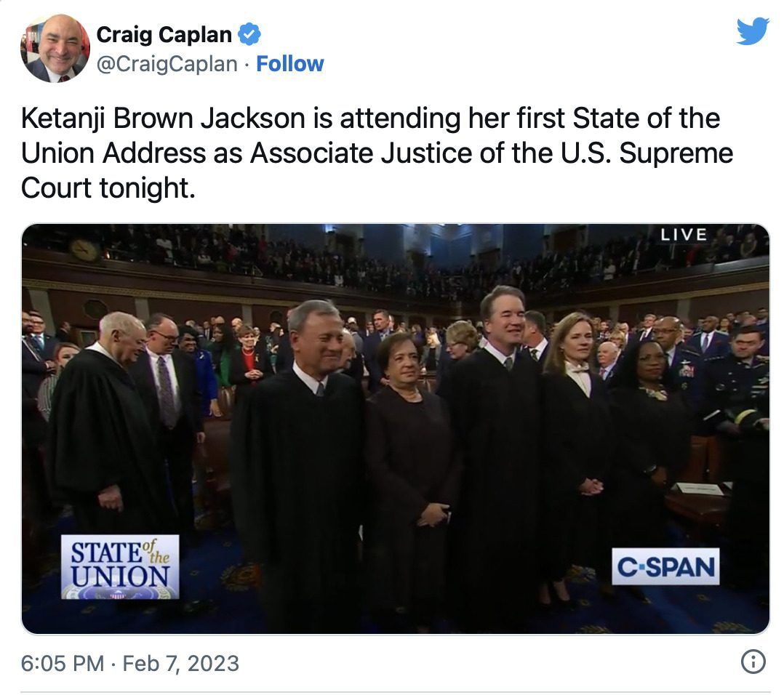Screen dimensions: 784x695
Task: Click the LIVE label on the broadcast image
Action: [x=684, y=234]
